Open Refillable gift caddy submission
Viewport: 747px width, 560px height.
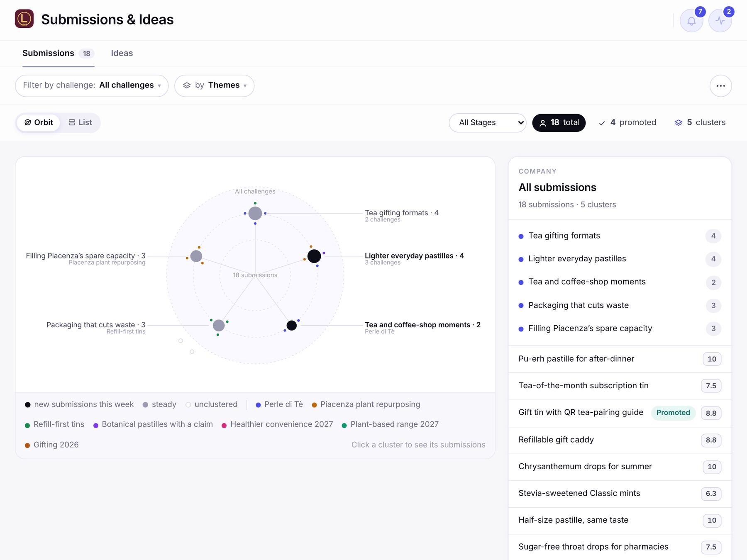(620, 440)
